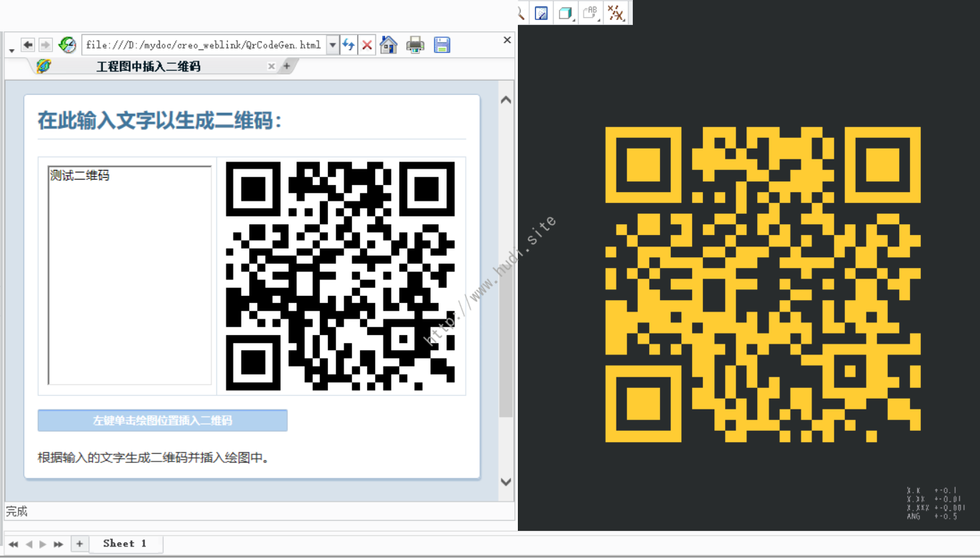
Task: Stop loading with the red X icon
Action: [367, 45]
